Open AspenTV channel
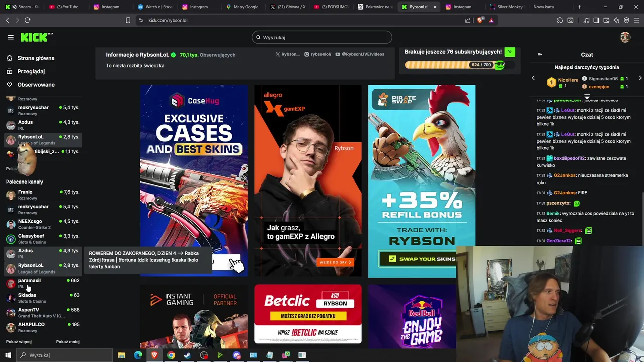644x362 pixels. [x=42, y=313]
